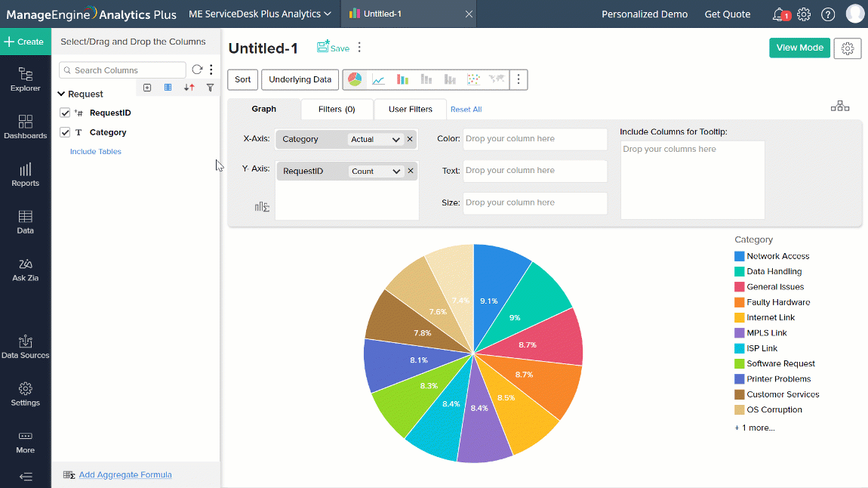Open Dashboards from the sidebar
Image resolution: width=868 pixels, height=488 pixels.
click(x=26, y=127)
